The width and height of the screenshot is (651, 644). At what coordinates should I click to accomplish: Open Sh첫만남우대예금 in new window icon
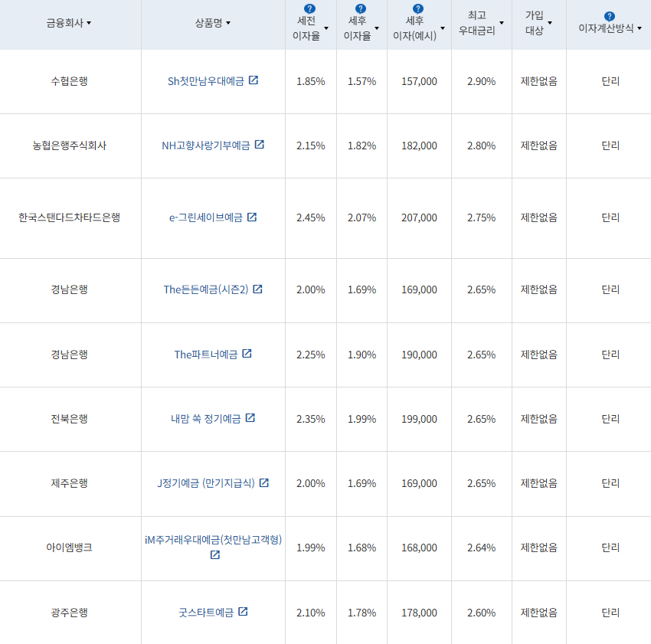254,80
